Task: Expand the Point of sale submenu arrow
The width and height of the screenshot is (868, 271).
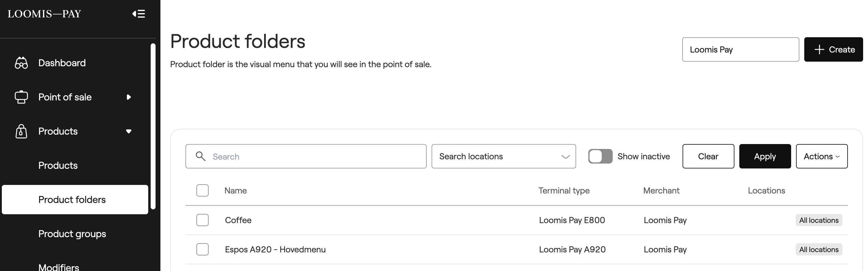Action: [x=128, y=97]
